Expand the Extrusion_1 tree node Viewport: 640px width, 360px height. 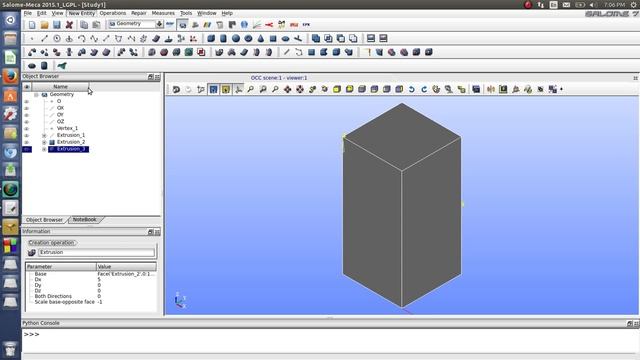coord(44,135)
